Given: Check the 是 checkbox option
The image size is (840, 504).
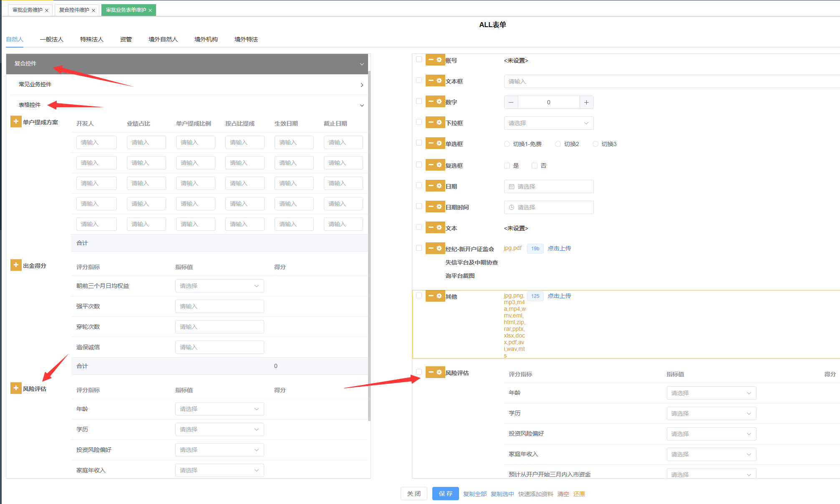Looking at the screenshot, I should pyautogui.click(x=507, y=166).
